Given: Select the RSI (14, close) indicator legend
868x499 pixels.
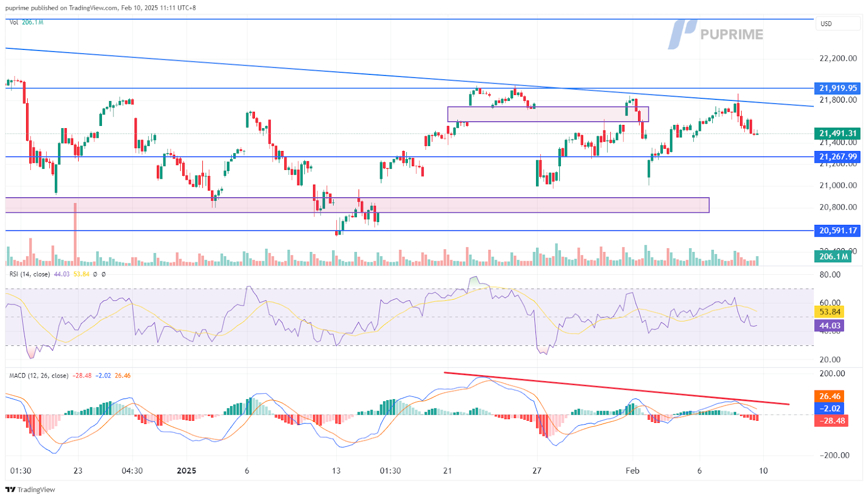Looking at the screenshot, I should (x=30, y=274).
